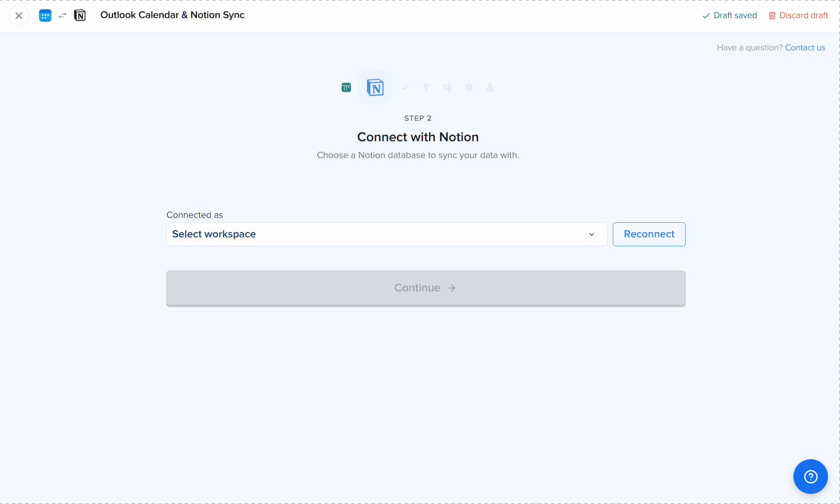Click the Continue button
Screen dimensions: 840x504
[x=426, y=288]
